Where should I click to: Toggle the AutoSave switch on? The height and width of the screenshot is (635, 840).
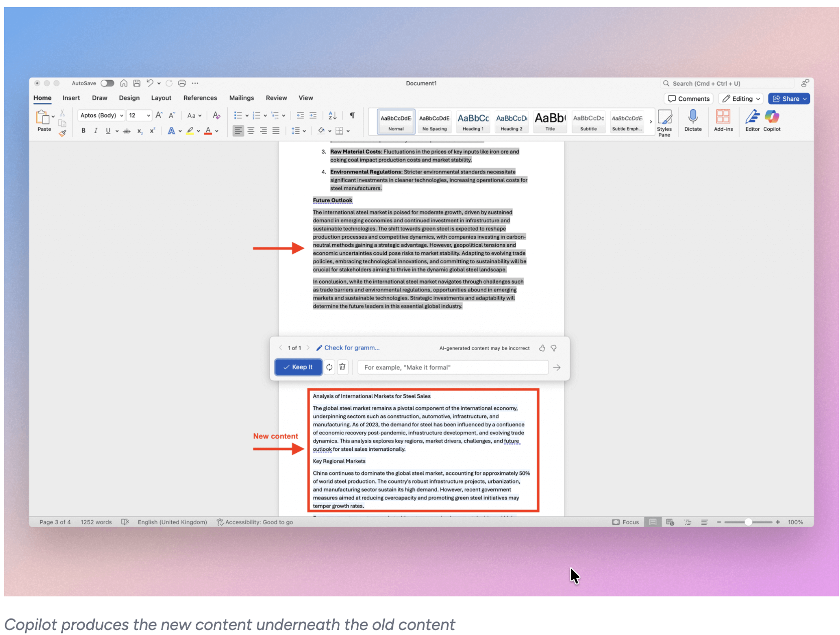[107, 83]
